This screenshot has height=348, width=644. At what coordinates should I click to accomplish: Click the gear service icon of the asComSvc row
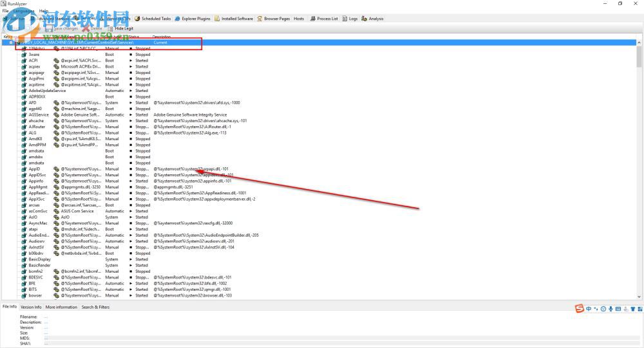pyautogui.click(x=24, y=211)
